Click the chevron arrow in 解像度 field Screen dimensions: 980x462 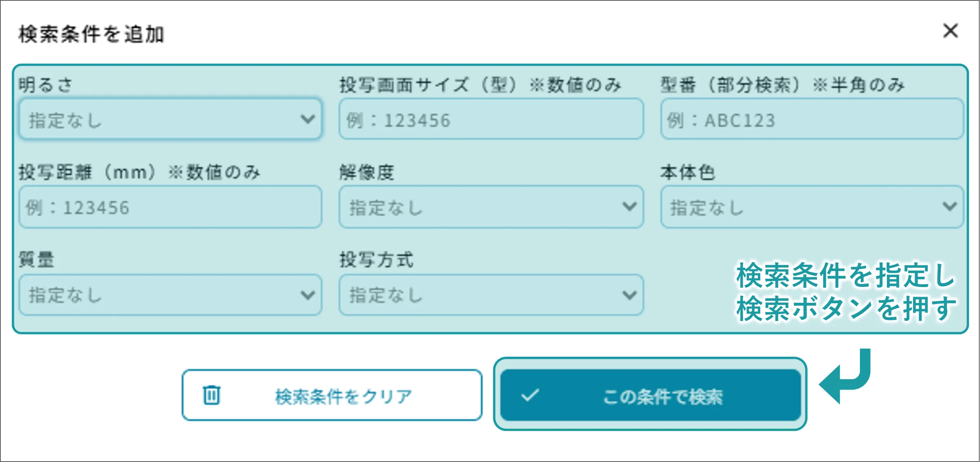point(629,207)
